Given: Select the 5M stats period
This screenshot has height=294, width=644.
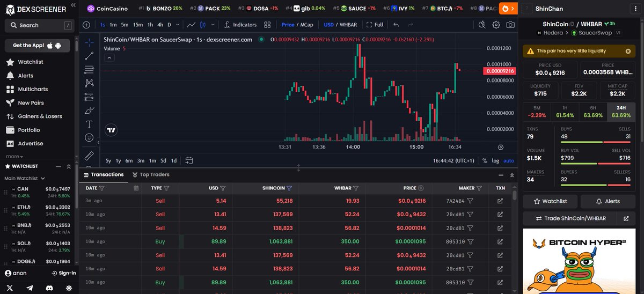Looking at the screenshot, I should point(537,112).
